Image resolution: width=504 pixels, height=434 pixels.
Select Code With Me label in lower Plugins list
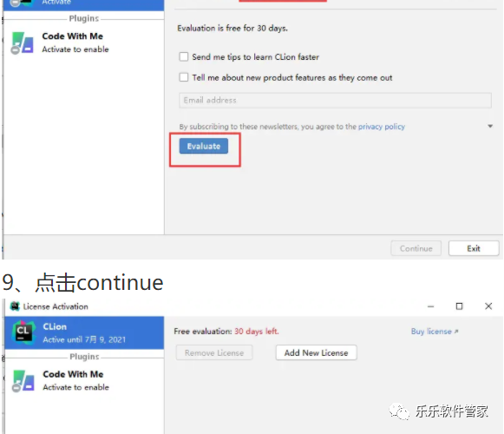click(x=73, y=374)
